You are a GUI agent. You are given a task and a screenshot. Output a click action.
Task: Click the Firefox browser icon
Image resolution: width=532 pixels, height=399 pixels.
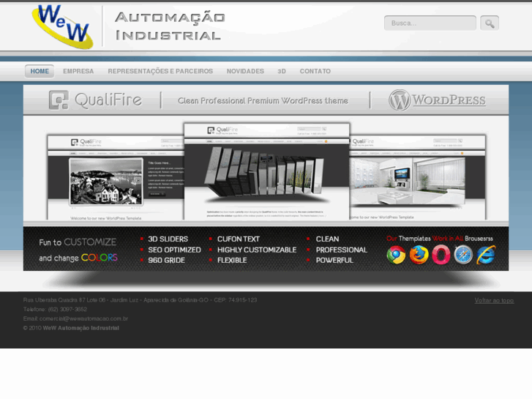(x=419, y=255)
